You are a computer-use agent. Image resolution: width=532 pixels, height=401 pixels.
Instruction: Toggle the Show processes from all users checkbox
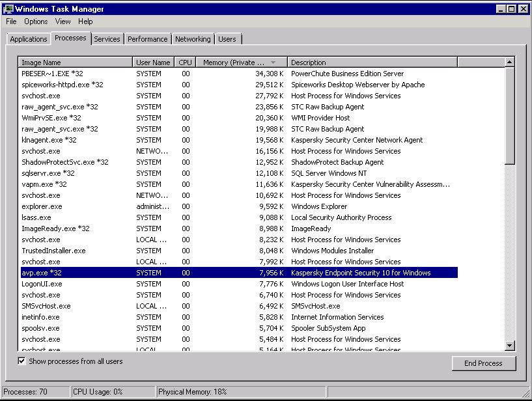pyautogui.click(x=21, y=361)
